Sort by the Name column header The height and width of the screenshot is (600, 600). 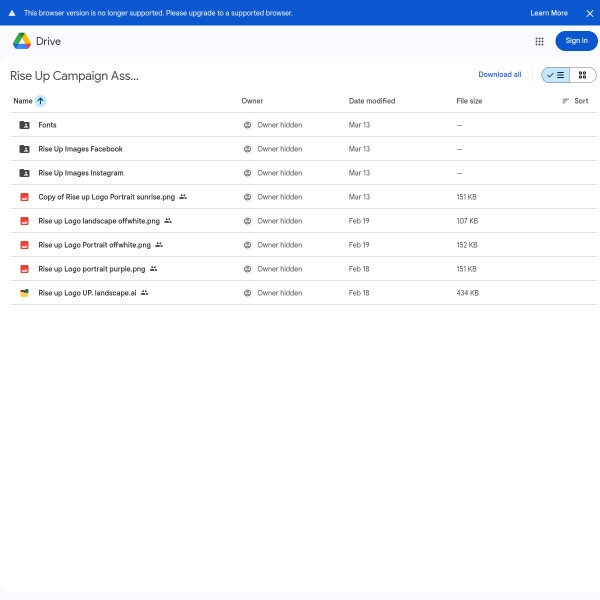[x=23, y=101]
